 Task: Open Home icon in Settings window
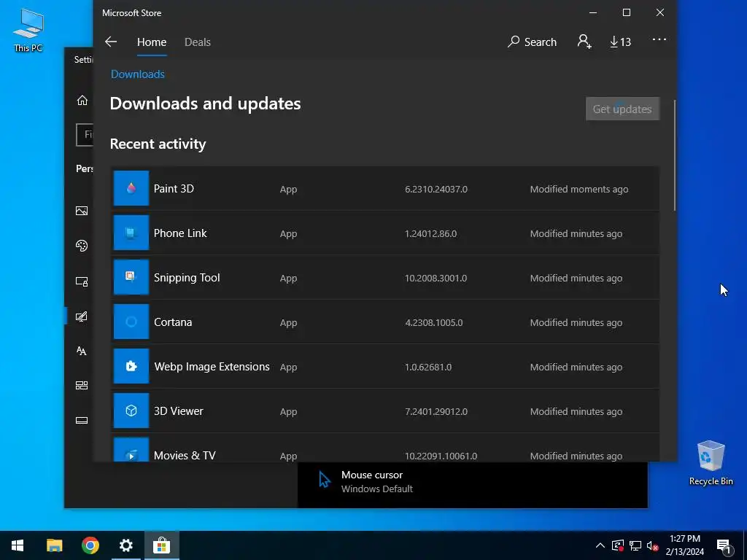click(82, 100)
